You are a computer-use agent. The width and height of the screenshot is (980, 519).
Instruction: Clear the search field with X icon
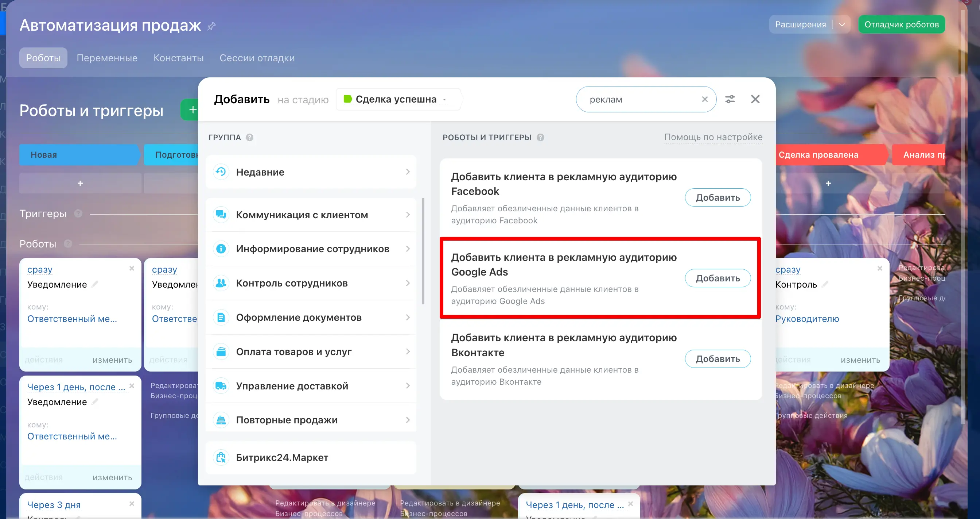pos(705,99)
